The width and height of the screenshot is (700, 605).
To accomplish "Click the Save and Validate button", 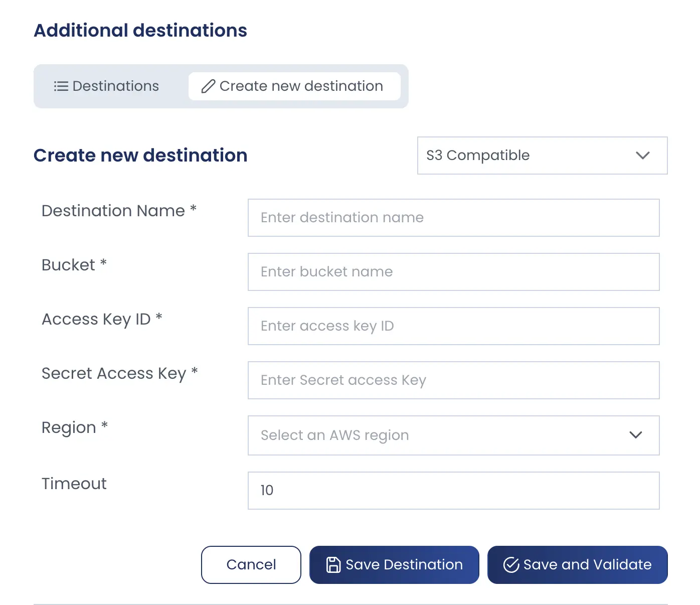I will (x=577, y=565).
